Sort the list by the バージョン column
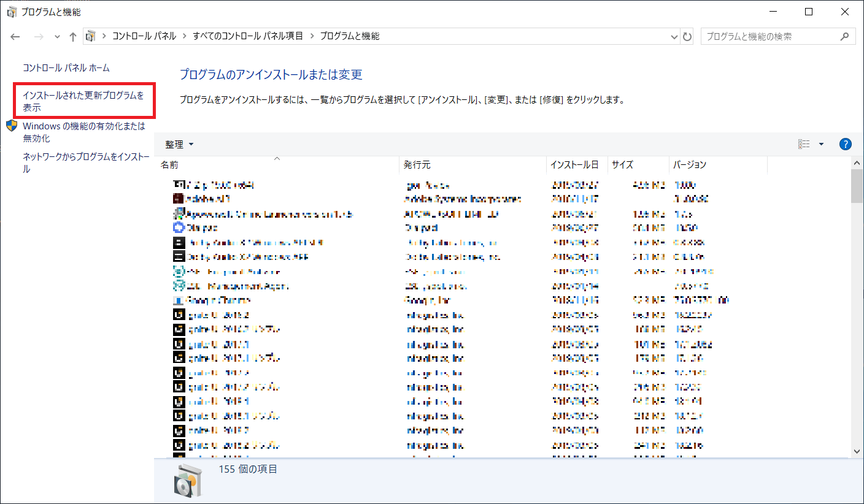 click(x=718, y=164)
